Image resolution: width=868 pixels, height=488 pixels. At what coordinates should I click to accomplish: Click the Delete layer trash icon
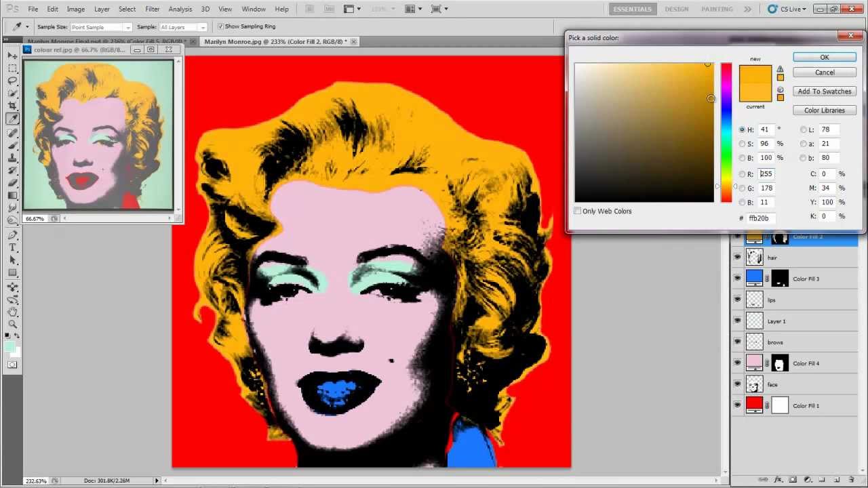click(852, 479)
